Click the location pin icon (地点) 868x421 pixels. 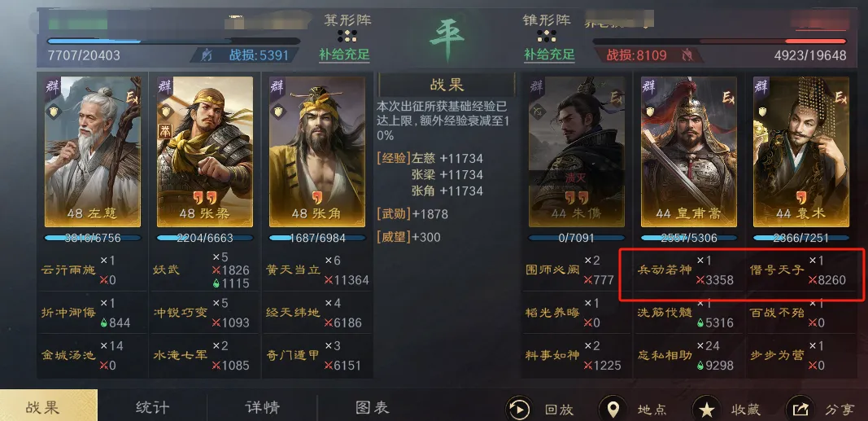point(613,409)
